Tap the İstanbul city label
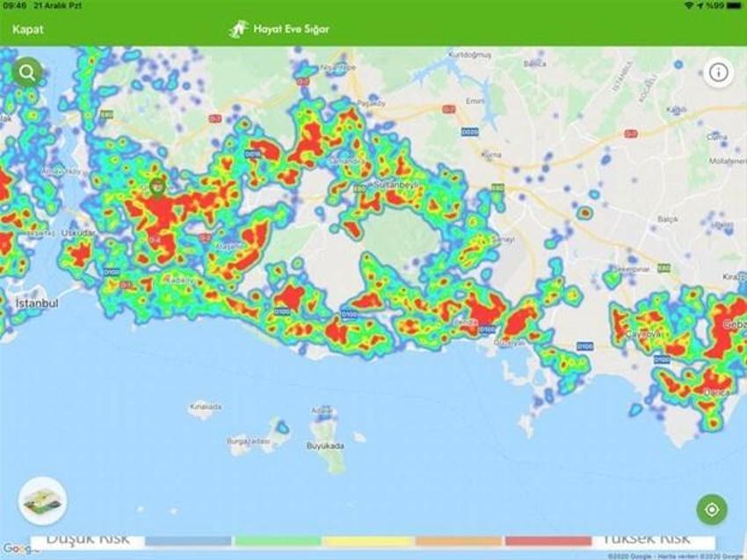The width and height of the screenshot is (747, 560). click(x=37, y=303)
